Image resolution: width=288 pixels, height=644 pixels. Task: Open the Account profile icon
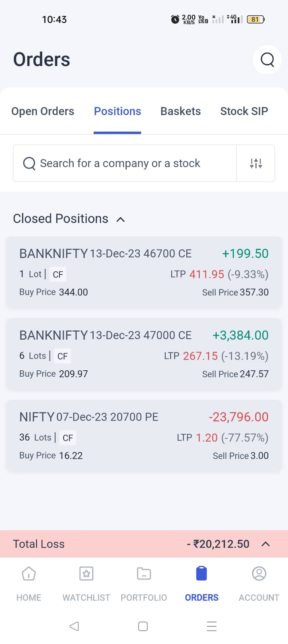(x=259, y=574)
